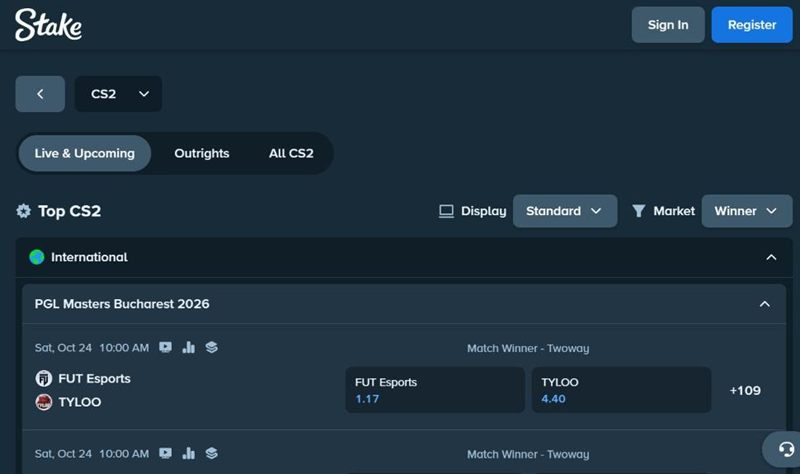This screenshot has height=474, width=800.
Task: Open the FUT Esports team name link
Action: 94,379
